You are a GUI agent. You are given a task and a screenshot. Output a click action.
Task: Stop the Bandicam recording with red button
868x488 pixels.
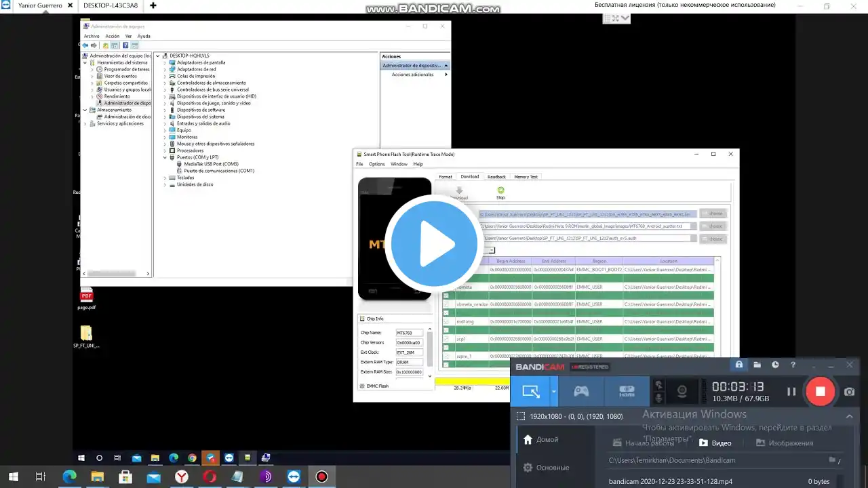point(820,391)
